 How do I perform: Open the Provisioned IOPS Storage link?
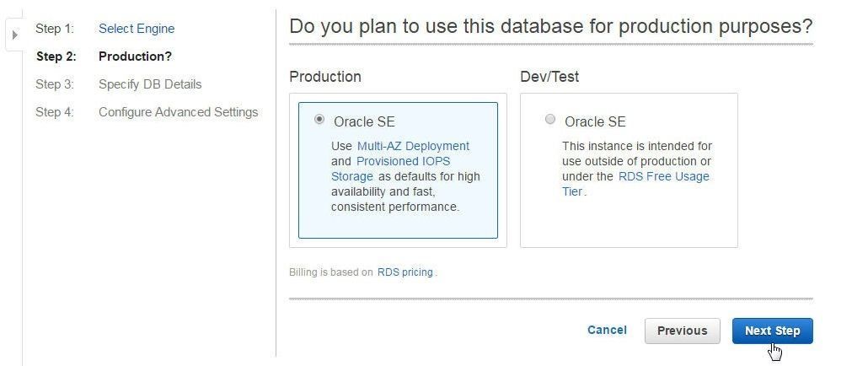click(x=391, y=169)
